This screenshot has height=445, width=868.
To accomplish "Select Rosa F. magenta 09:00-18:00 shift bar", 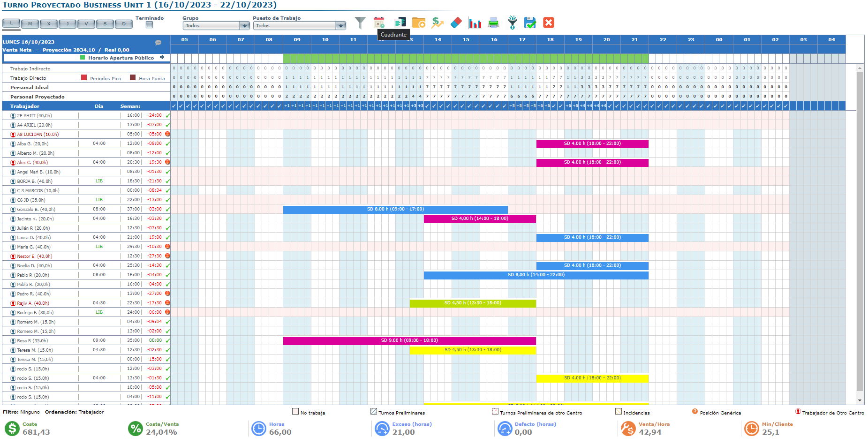I will click(x=409, y=341).
